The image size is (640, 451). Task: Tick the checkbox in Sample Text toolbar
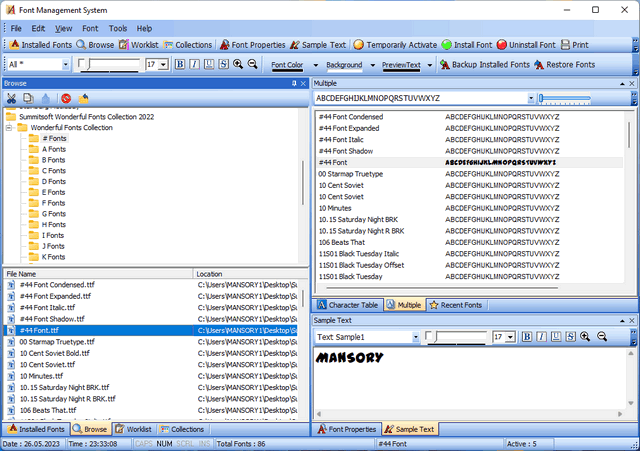pos(428,335)
